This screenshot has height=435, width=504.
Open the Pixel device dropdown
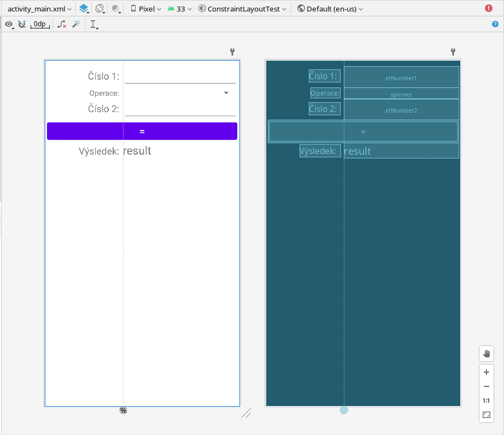tap(146, 9)
